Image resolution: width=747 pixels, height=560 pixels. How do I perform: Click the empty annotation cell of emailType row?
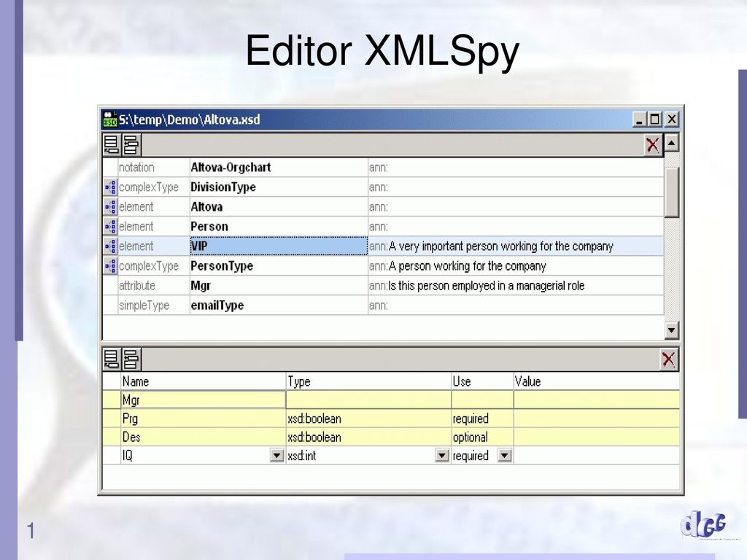(516, 306)
